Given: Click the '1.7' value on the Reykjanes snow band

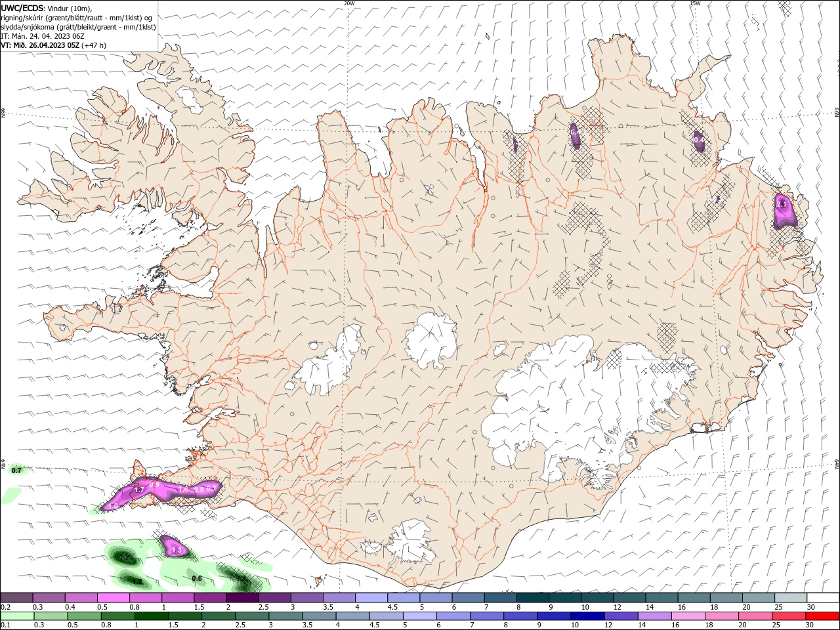Looking at the screenshot, I should click(139, 490).
